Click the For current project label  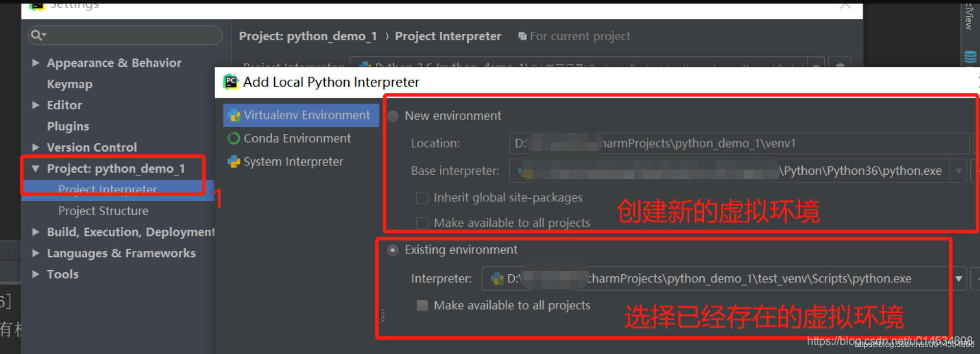point(580,36)
